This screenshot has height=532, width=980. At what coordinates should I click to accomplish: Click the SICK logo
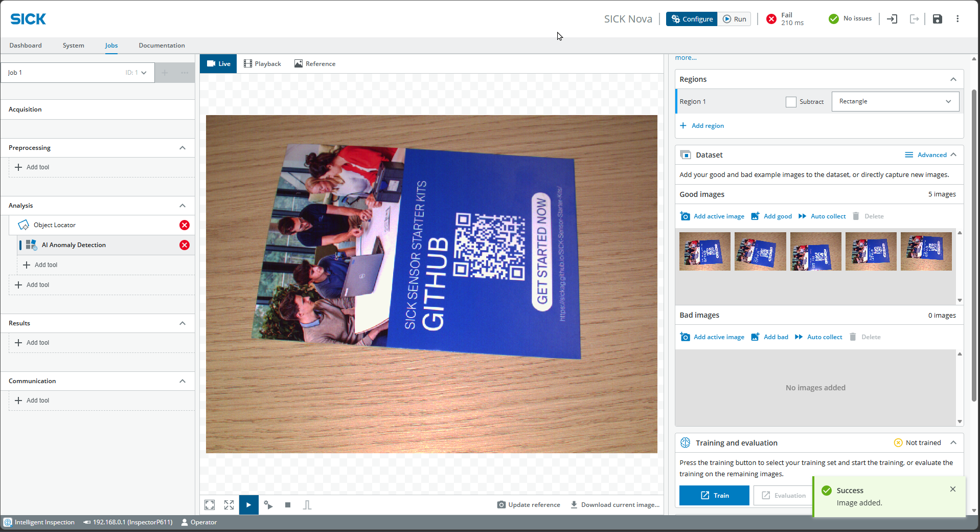pyautogui.click(x=28, y=19)
